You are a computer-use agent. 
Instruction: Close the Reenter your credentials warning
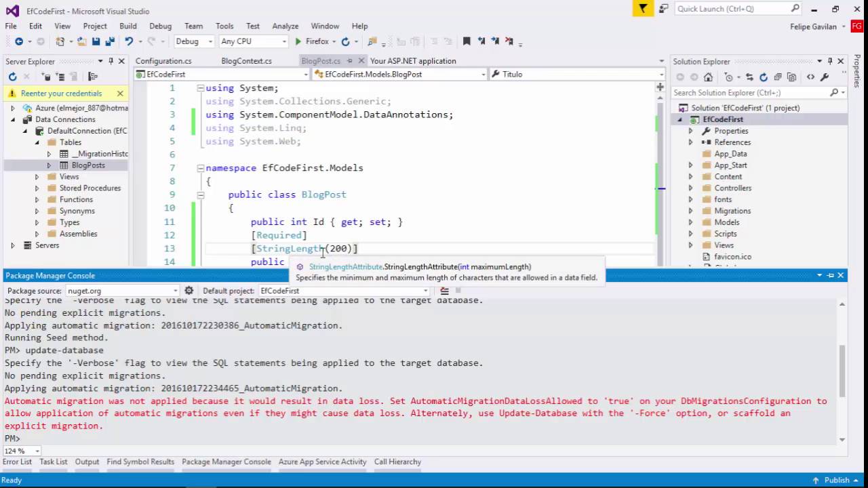click(120, 94)
